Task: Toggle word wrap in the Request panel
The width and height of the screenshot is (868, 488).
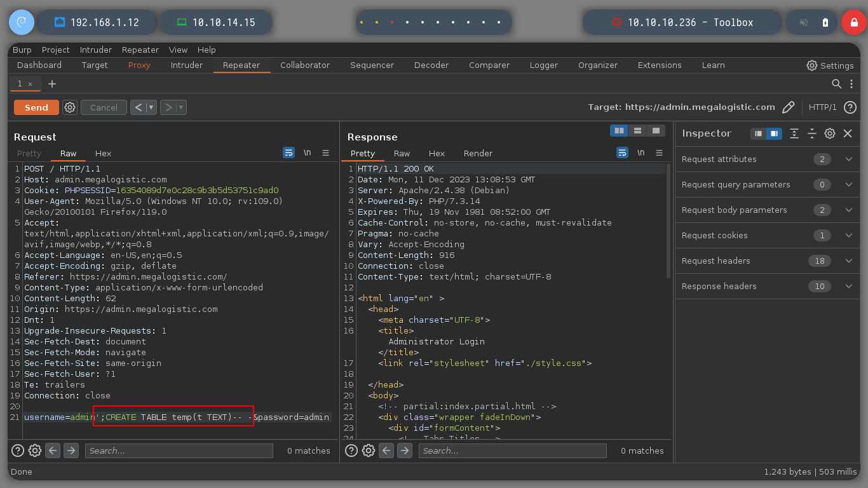Action: pos(289,153)
